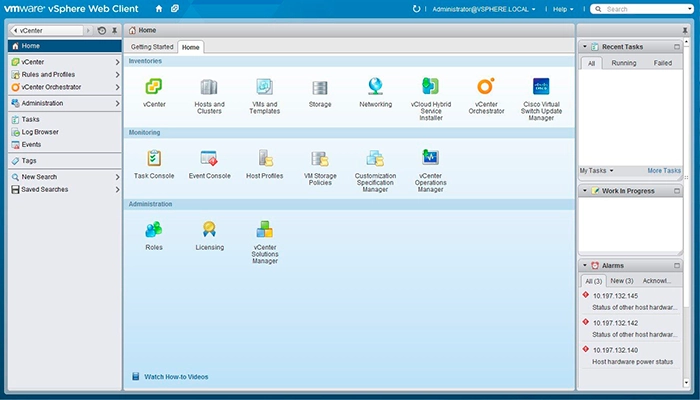Viewport: 700px width, 400px height.
Task: Click the vCenter icon beside the banner home icon
Action: (175, 8)
